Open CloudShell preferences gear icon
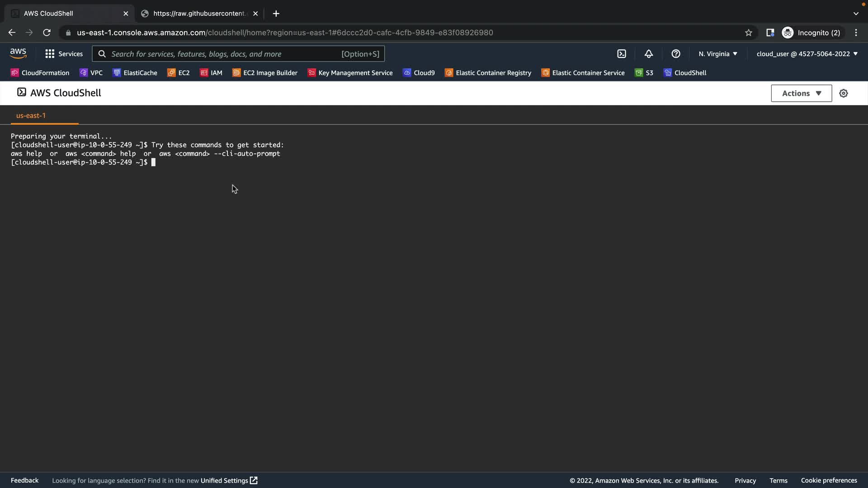Image resolution: width=868 pixels, height=488 pixels. click(x=844, y=94)
